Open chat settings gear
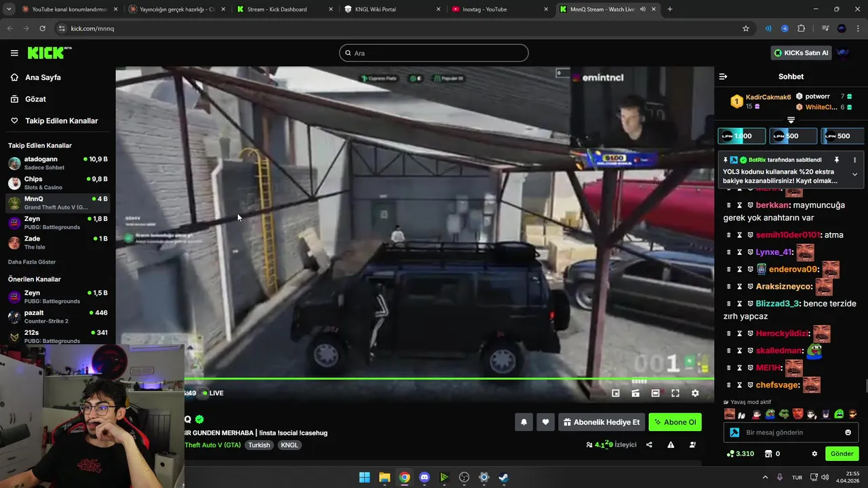The image size is (868, 488). (x=814, y=454)
